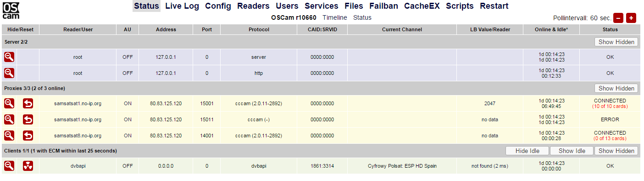Viewport: 644px width, 181px height.
Task: Kill the dvbapi client using radiation icon
Action: coord(28,166)
